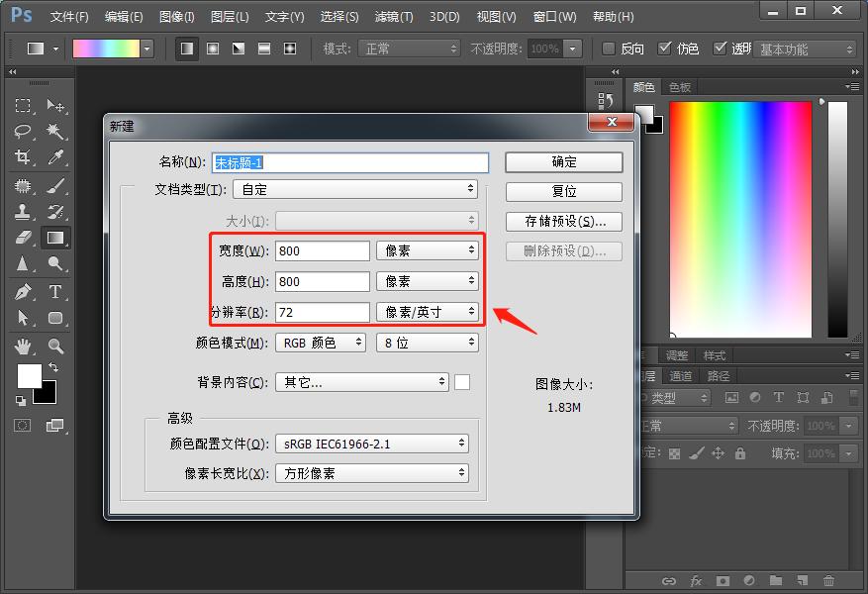Open the 背景内容 background contents dropdown
The image size is (868, 594).
coord(362,382)
